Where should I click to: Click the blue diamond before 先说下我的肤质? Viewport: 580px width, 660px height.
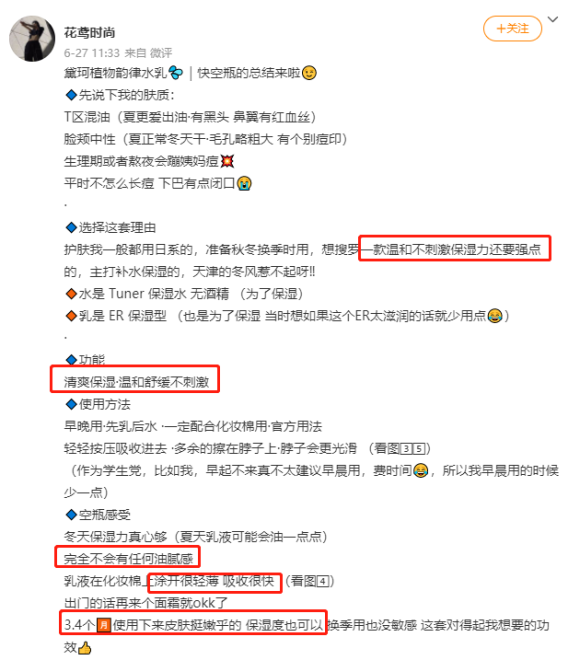click(x=71, y=95)
